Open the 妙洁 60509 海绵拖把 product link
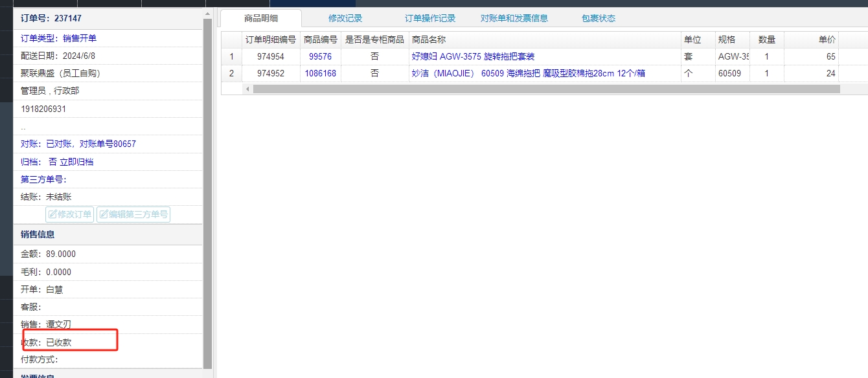 [529, 73]
